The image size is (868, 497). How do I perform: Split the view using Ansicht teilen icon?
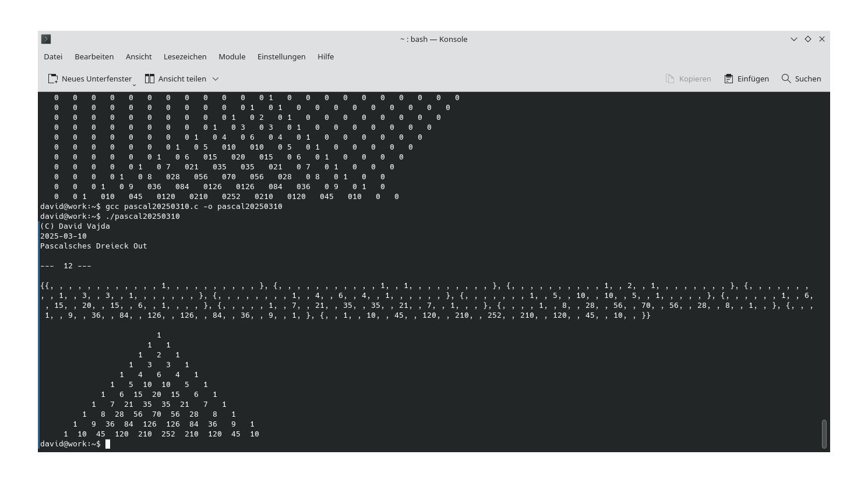pyautogui.click(x=150, y=78)
